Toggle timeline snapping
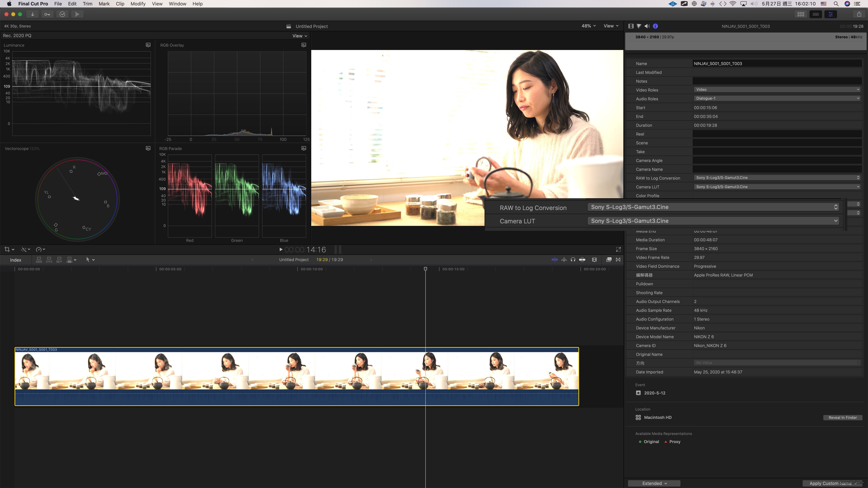This screenshot has height=488, width=868. [582, 260]
